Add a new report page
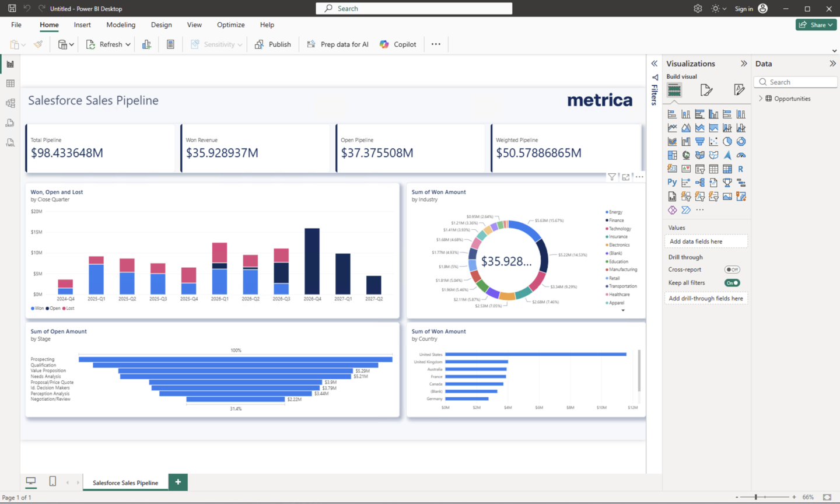Viewport: 840px width, 504px height. coord(178,482)
